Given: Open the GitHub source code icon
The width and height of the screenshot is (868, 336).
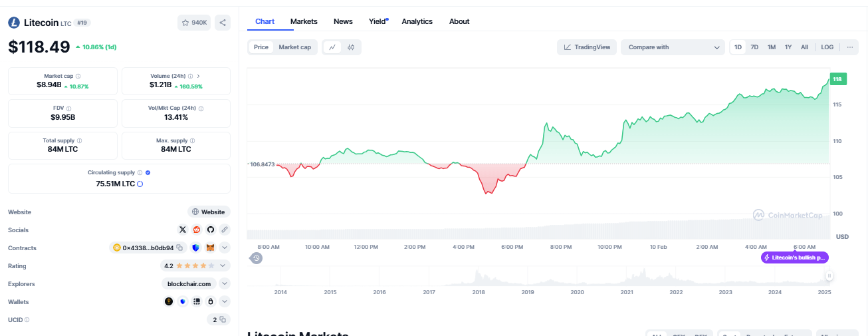Looking at the screenshot, I should point(211,230).
